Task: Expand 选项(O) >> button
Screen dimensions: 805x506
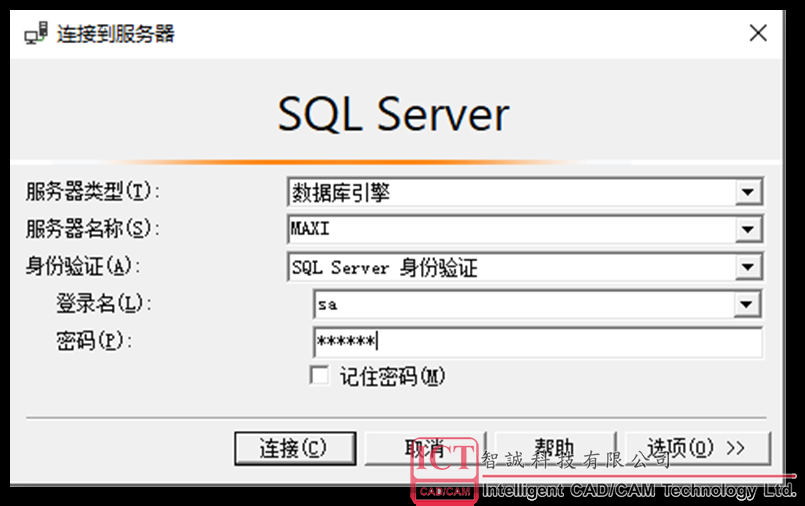Action: click(x=698, y=449)
